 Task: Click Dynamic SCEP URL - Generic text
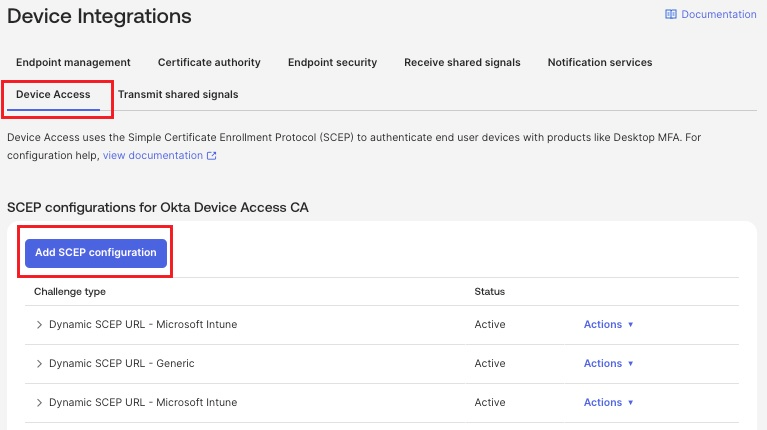click(122, 363)
